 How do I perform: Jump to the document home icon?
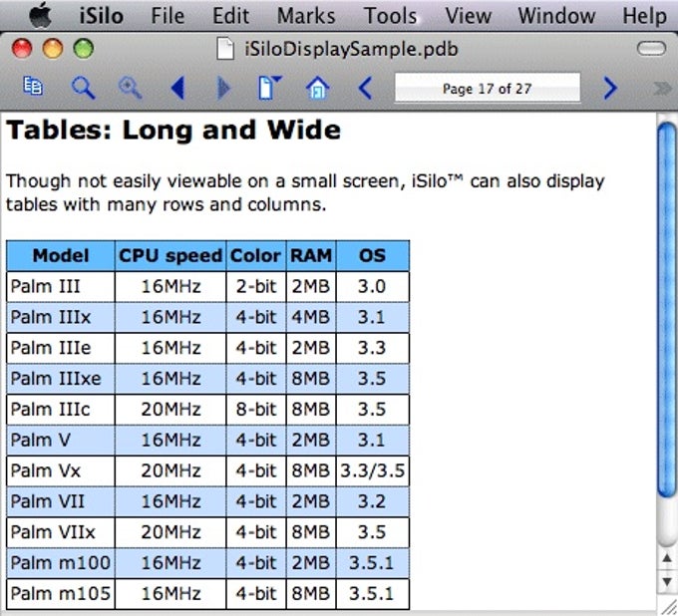click(317, 88)
